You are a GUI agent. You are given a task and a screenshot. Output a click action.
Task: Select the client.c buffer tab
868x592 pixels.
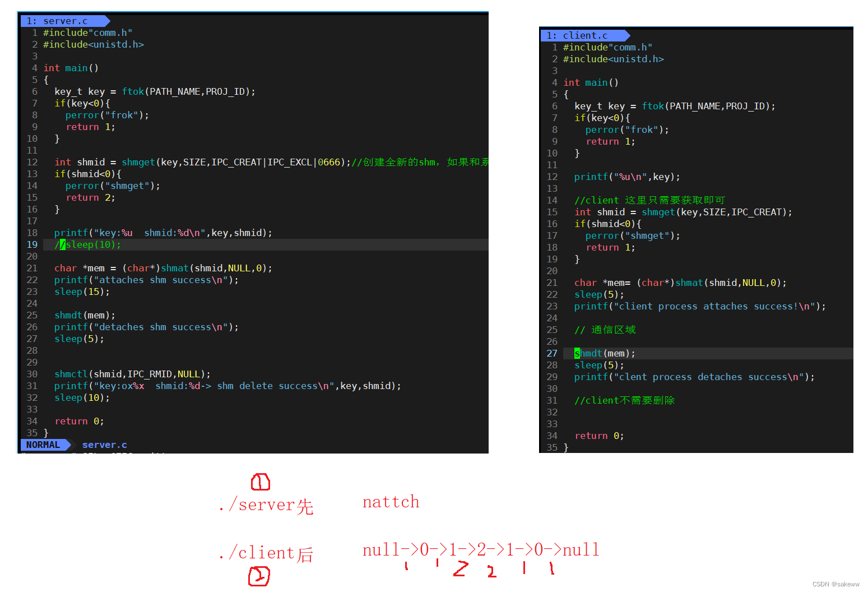point(585,35)
